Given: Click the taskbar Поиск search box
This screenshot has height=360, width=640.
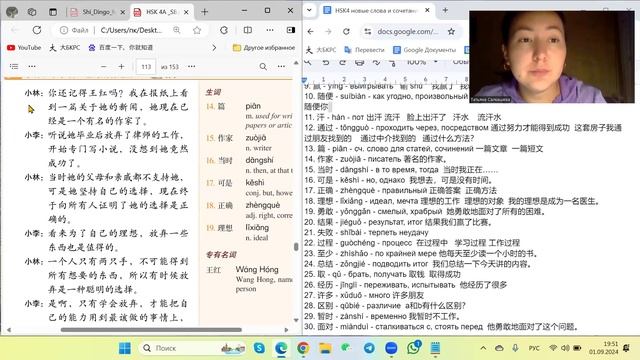Looking at the screenshot, I should [193, 348].
